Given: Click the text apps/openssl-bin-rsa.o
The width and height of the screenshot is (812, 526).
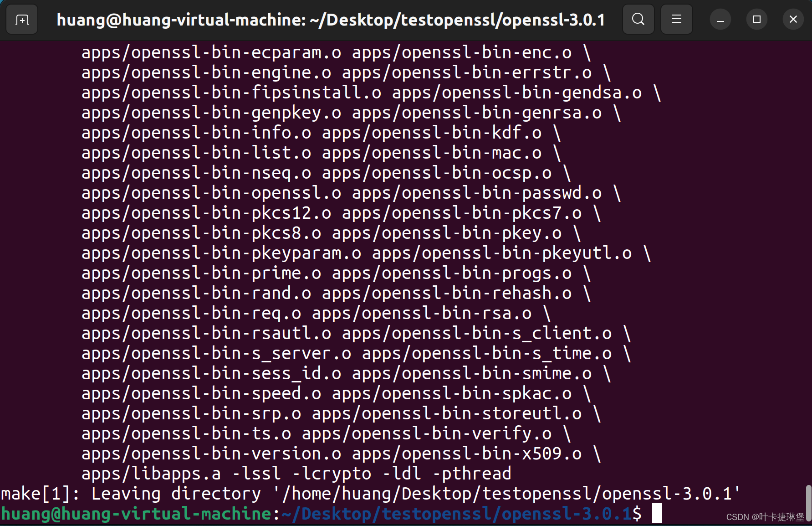Looking at the screenshot, I should [x=422, y=314].
